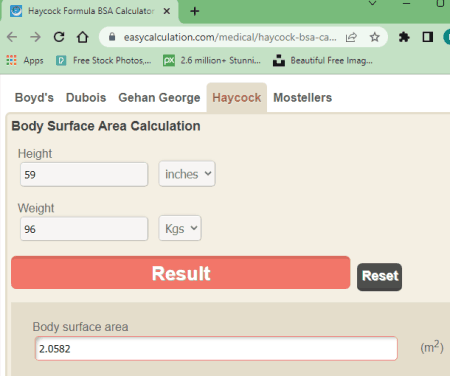This screenshot has height=376, width=450.
Task: Click the browser forward arrow
Action: point(35,37)
